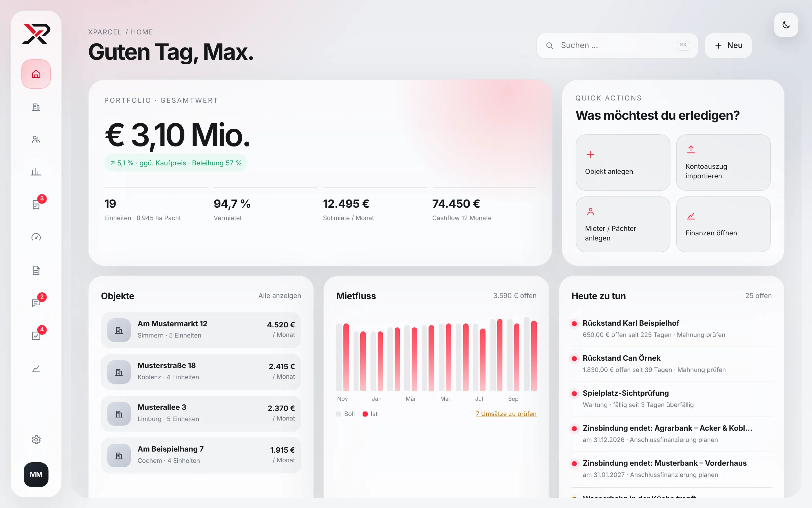Open the line chart trend icon in sidebar

pyautogui.click(x=36, y=369)
